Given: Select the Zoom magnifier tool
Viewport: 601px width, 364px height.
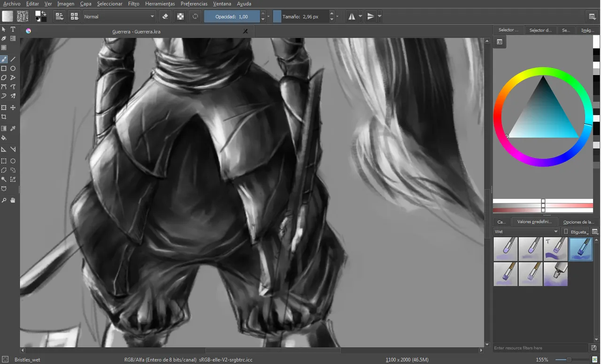Looking at the screenshot, I should (x=4, y=200).
